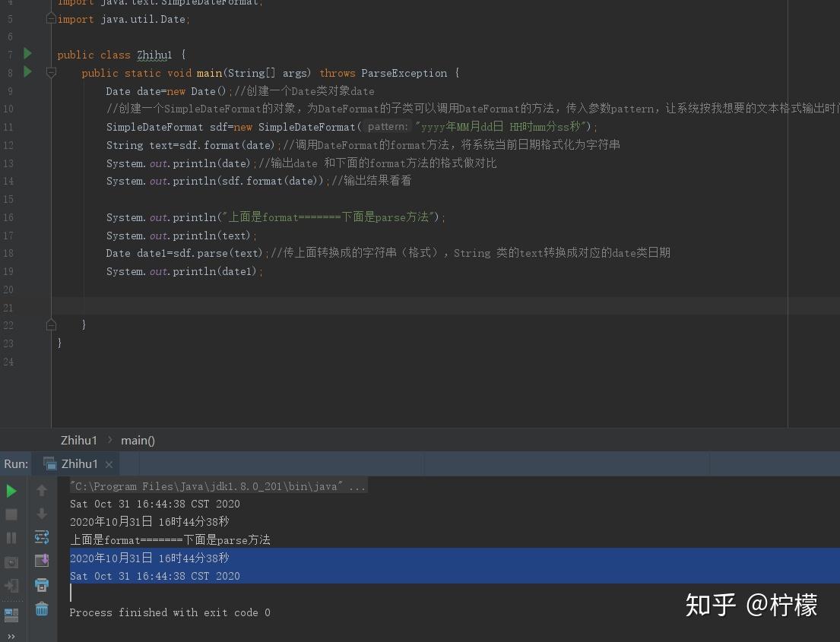This screenshot has height=642, width=840.
Task: Run Zhihu1 class from the gutter arrow on line 7
Action: [x=27, y=54]
